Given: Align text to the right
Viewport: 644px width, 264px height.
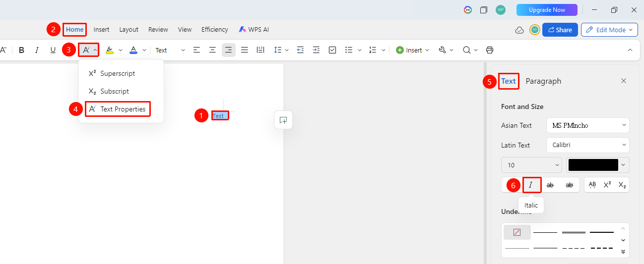Looking at the screenshot, I should tap(229, 50).
